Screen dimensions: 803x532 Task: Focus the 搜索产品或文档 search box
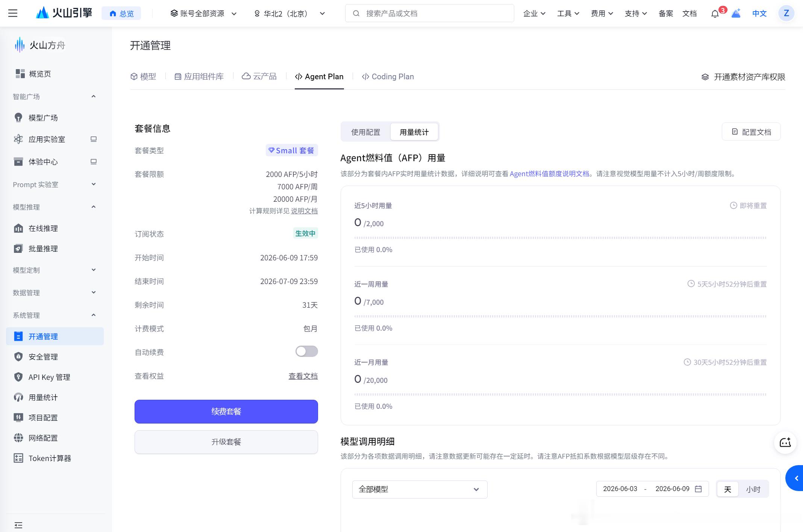(x=429, y=14)
